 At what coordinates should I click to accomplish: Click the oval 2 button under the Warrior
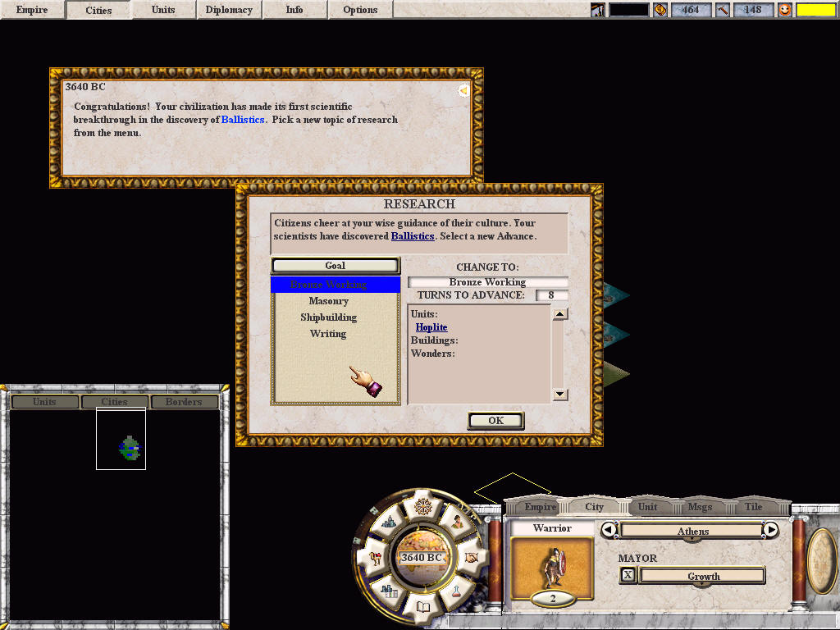coord(553,599)
